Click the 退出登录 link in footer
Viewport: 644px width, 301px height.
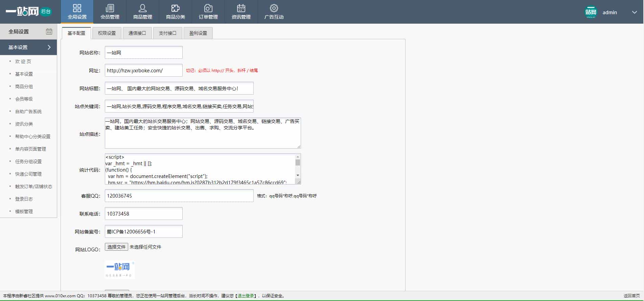click(x=245, y=296)
